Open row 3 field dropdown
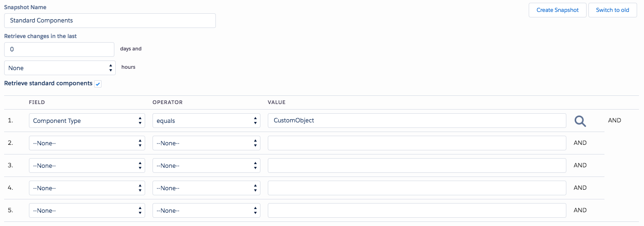644x226 pixels. pyautogui.click(x=87, y=165)
